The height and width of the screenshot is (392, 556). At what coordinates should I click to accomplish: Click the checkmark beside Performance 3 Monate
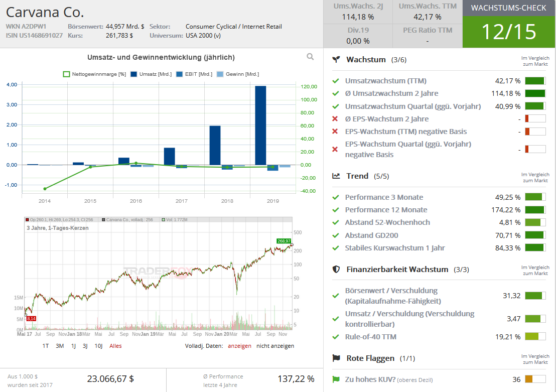click(335, 197)
